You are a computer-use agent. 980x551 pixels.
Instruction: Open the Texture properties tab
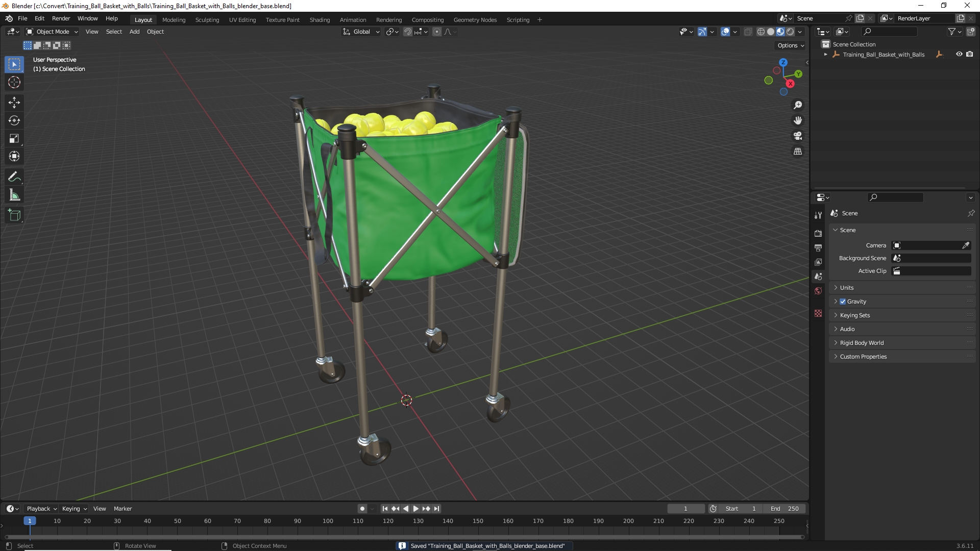click(x=818, y=313)
